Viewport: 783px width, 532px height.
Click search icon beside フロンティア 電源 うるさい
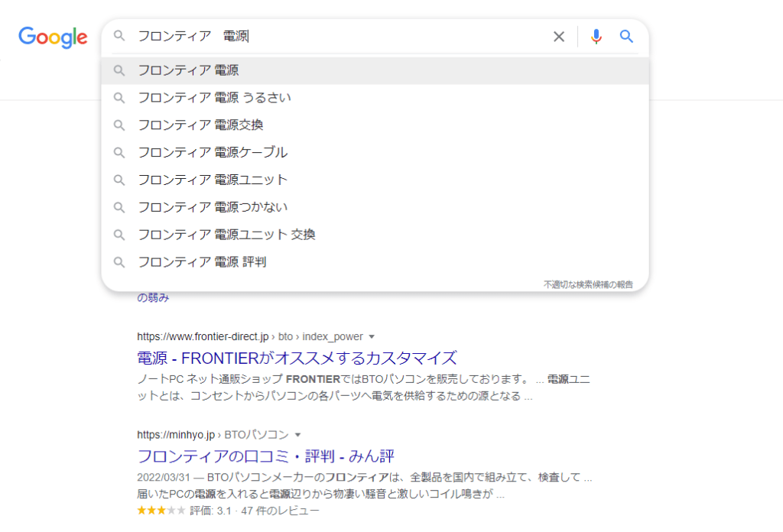119,98
